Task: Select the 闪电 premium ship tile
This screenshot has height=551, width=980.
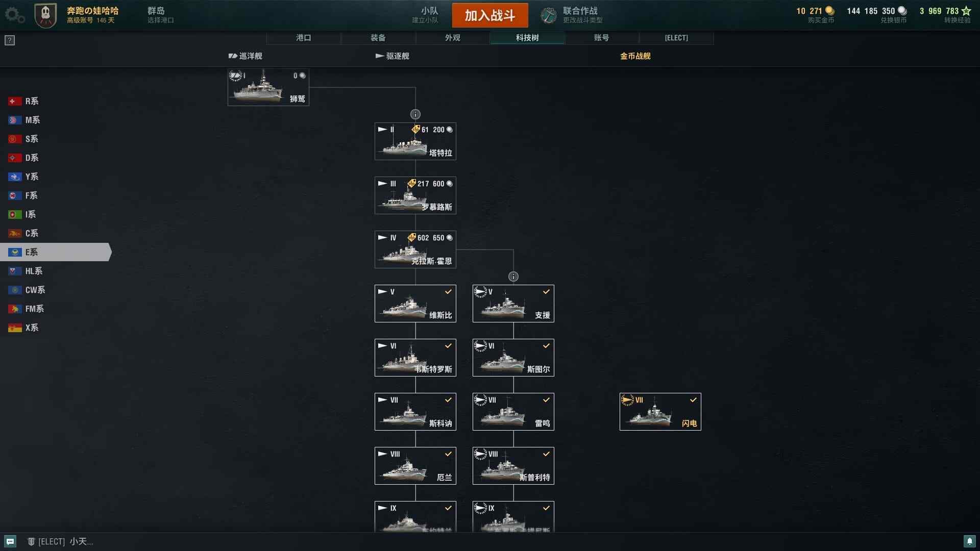Action: click(660, 412)
